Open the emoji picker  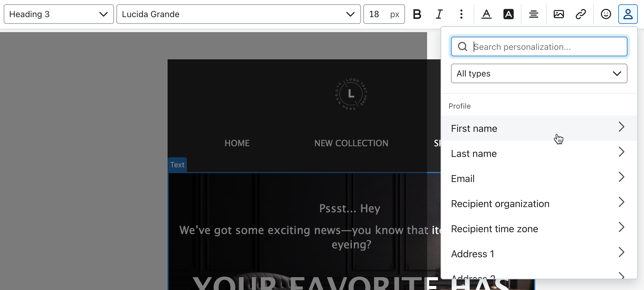tap(606, 14)
